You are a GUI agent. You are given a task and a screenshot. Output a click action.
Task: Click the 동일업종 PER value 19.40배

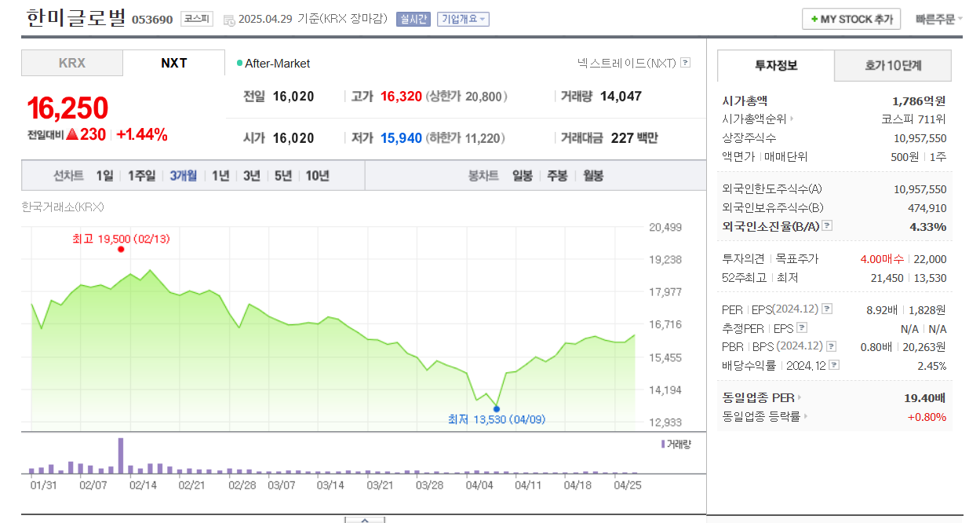pyautogui.click(x=925, y=397)
